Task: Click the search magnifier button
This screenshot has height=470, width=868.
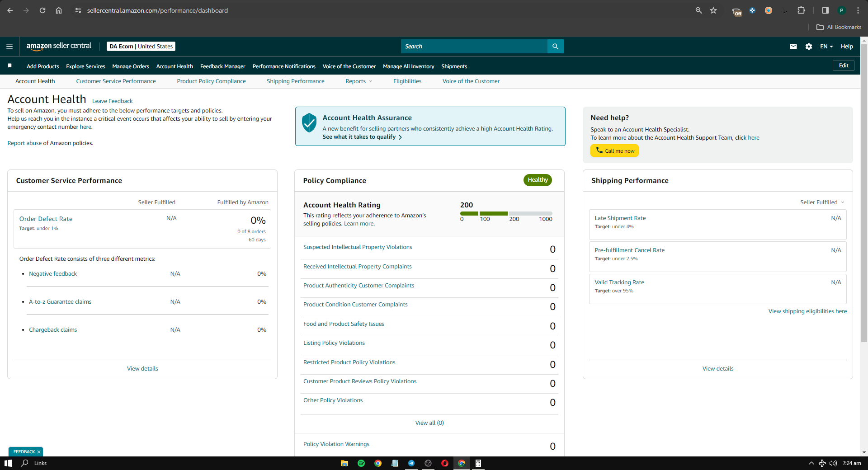Action: pyautogui.click(x=555, y=47)
